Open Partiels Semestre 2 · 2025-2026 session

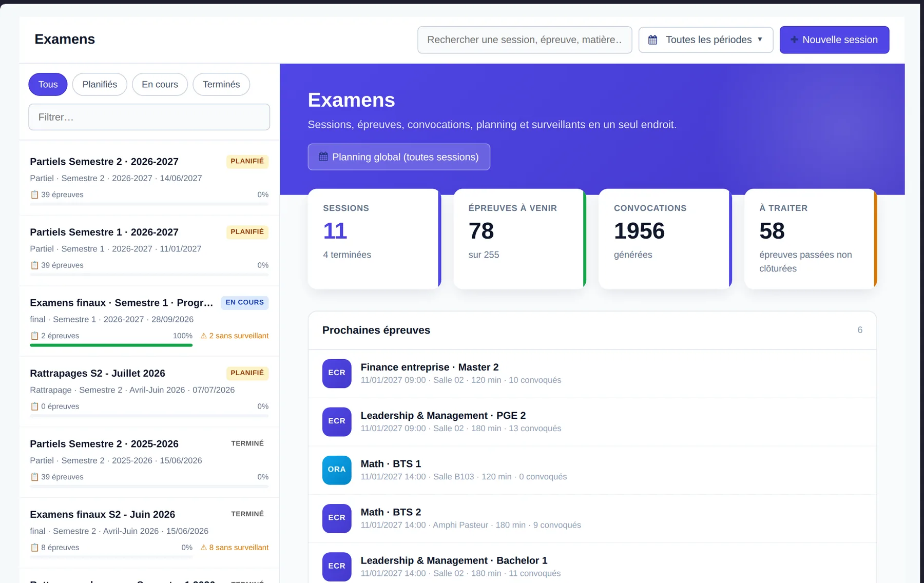click(149, 462)
